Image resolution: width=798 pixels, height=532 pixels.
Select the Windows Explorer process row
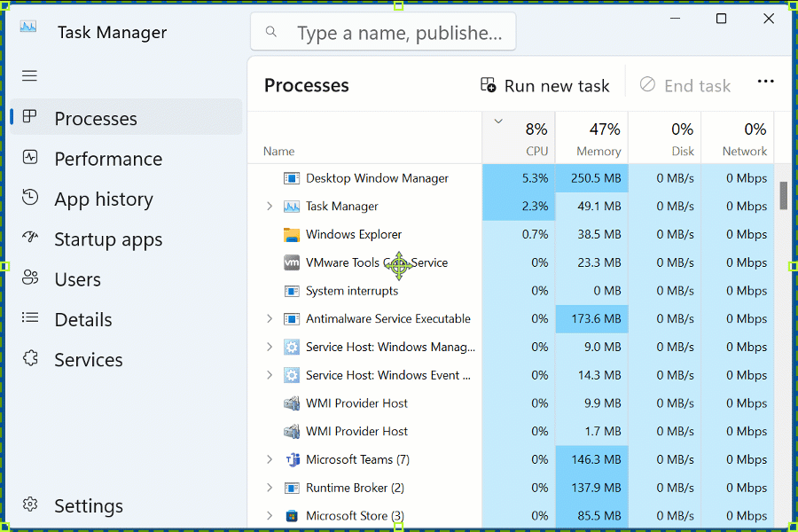coord(354,235)
